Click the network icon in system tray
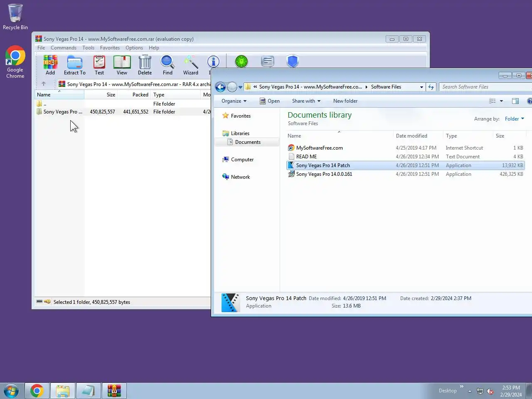Screen dimensions: 532x399 click(480, 392)
